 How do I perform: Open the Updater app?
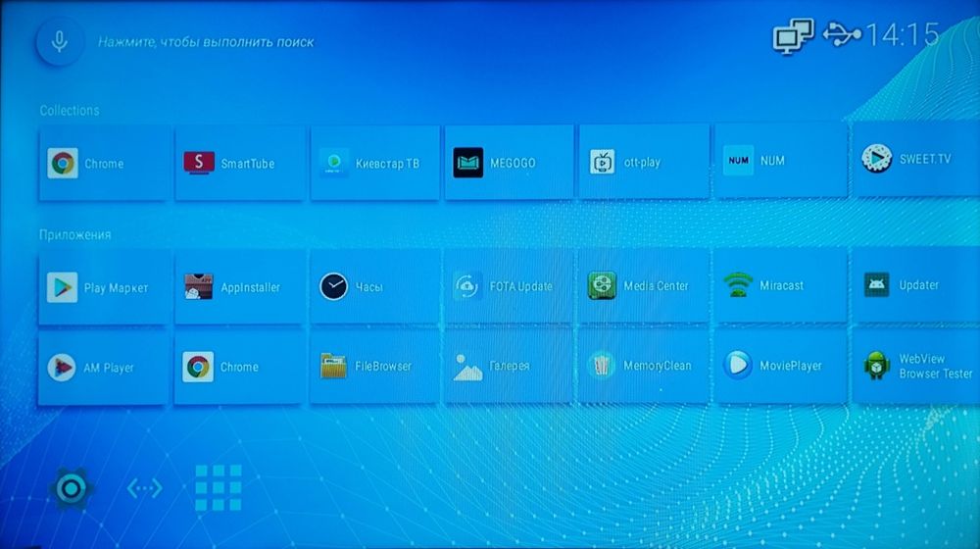pyautogui.click(x=916, y=284)
